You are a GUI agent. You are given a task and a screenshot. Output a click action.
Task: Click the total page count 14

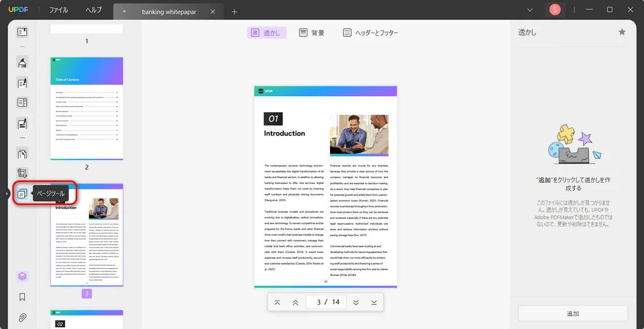tap(335, 302)
